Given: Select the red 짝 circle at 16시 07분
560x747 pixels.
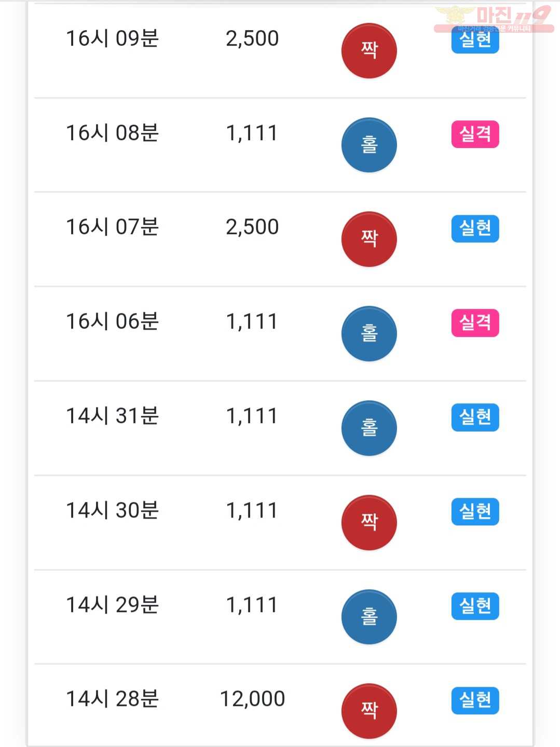Looking at the screenshot, I should coord(369,239).
